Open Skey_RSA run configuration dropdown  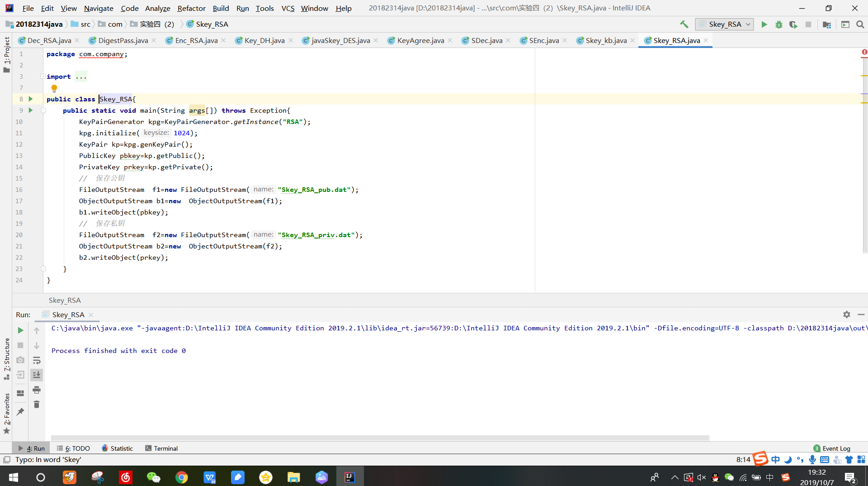[x=724, y=24]
